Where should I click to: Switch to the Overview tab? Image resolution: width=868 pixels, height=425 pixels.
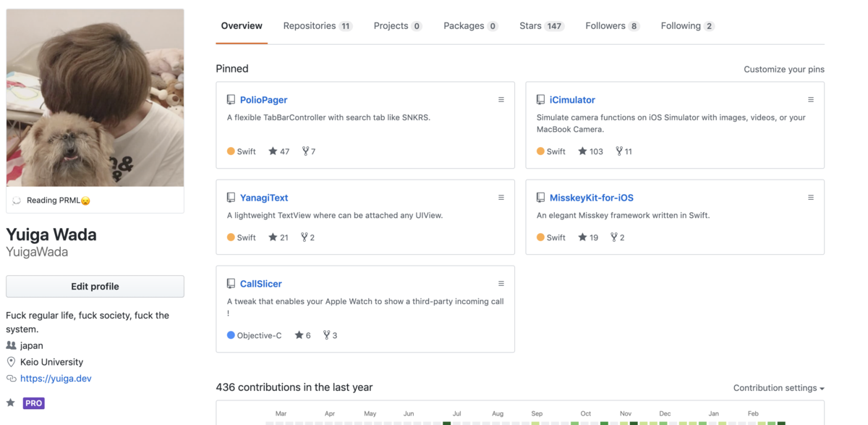tap(242, 26)
